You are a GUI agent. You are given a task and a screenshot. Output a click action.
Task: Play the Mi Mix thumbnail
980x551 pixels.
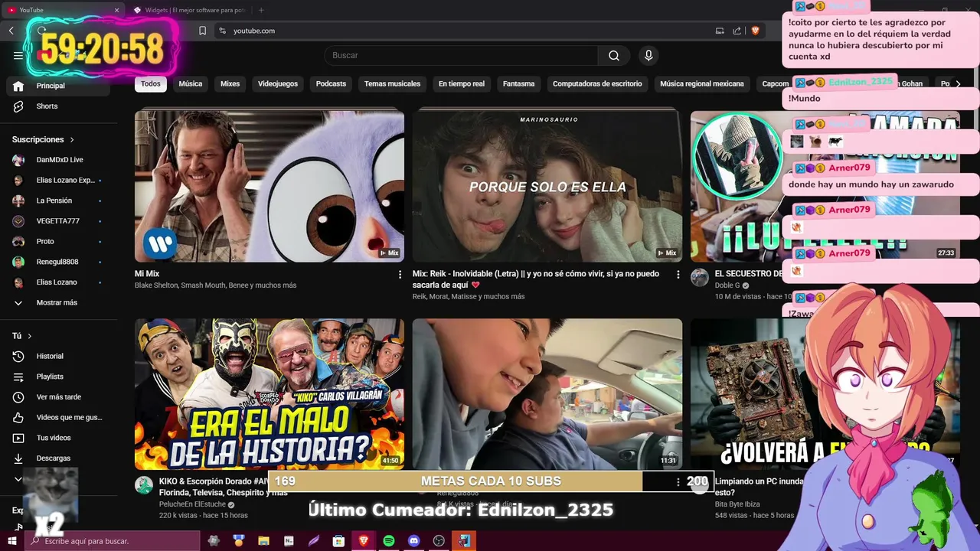click(x=269, y=186)
